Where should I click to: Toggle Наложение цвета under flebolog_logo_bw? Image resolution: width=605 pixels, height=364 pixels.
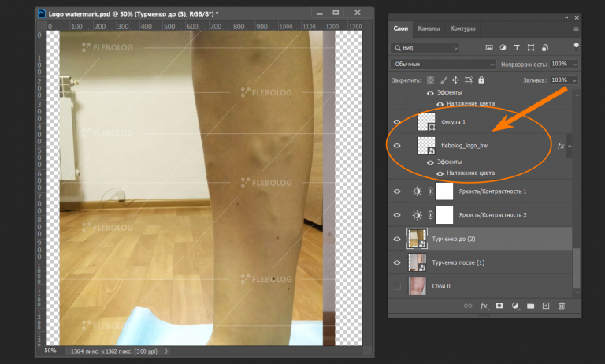440,173
